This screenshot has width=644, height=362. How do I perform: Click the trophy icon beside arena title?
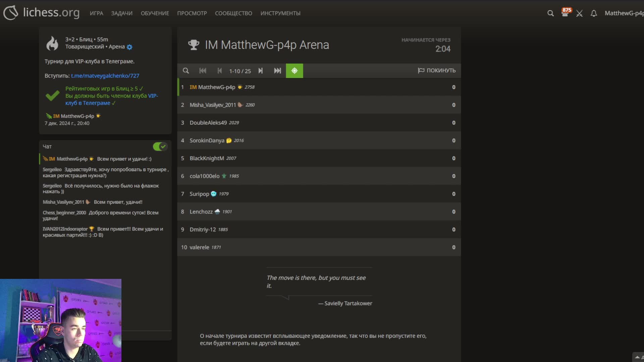tap(194, 45)
